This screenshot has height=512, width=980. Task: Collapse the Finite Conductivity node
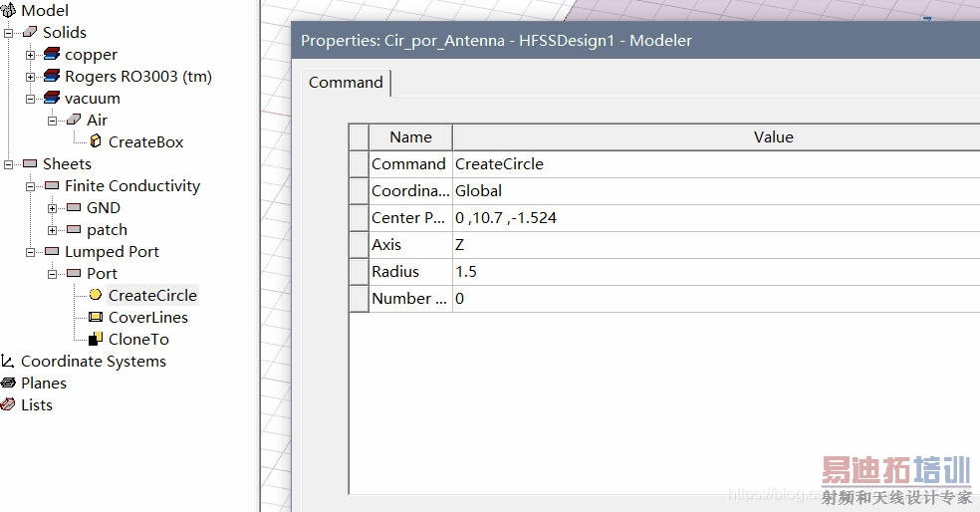[30, 186]
